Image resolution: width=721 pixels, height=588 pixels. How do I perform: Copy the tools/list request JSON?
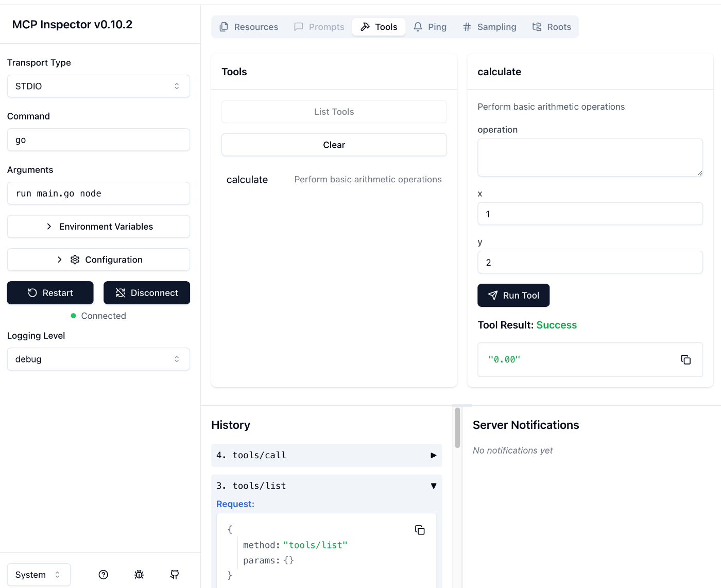pyautogui.click(x=420, y=530)
